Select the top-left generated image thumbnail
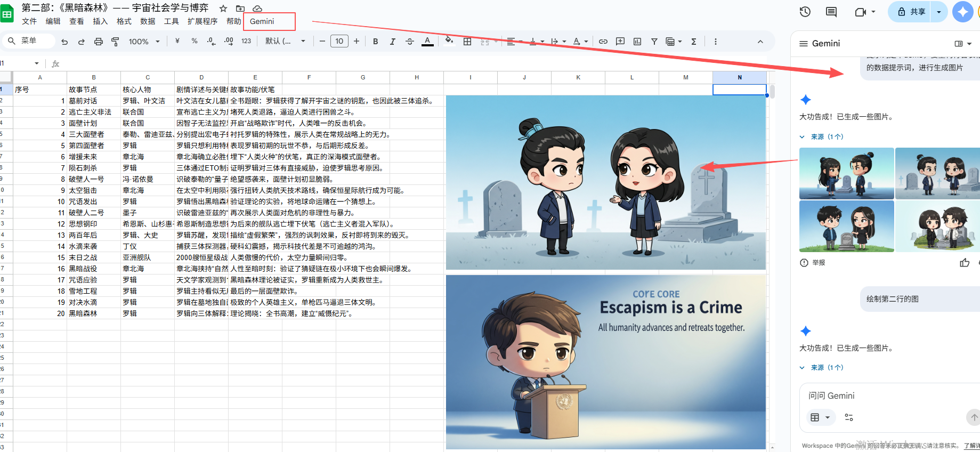Viewport: 980px width, 452px height. pyautogui.click(x=846, y=173)
